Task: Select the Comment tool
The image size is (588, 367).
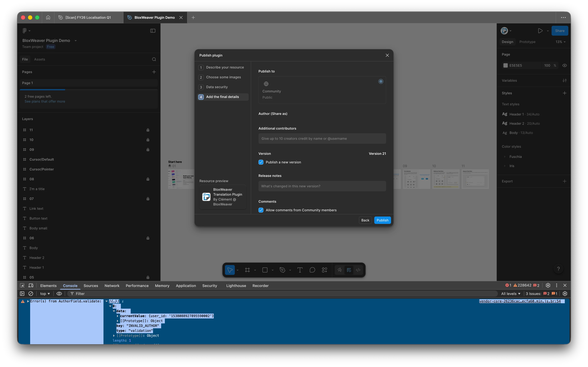Action: point(312,270)
